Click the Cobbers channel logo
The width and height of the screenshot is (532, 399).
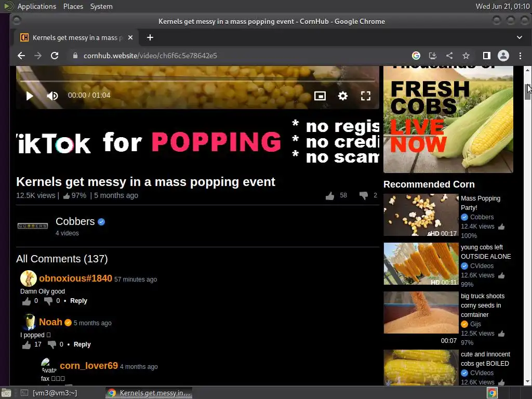33,226
